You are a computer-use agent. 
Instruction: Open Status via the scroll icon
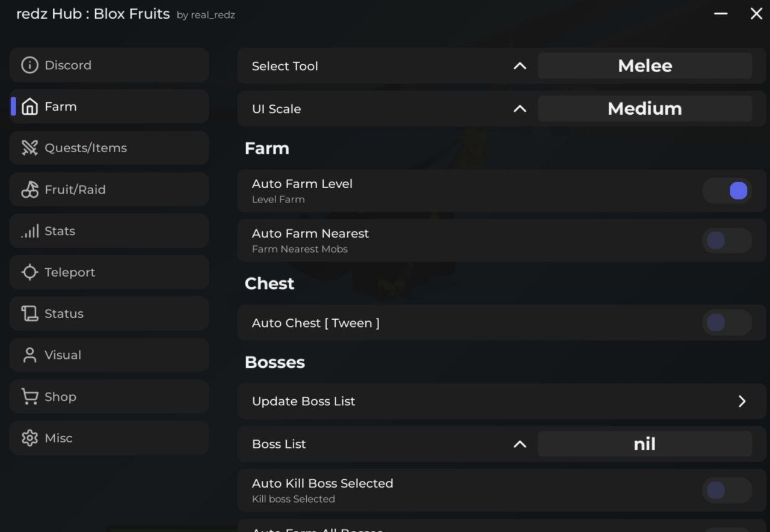click(x=29, y=314)
